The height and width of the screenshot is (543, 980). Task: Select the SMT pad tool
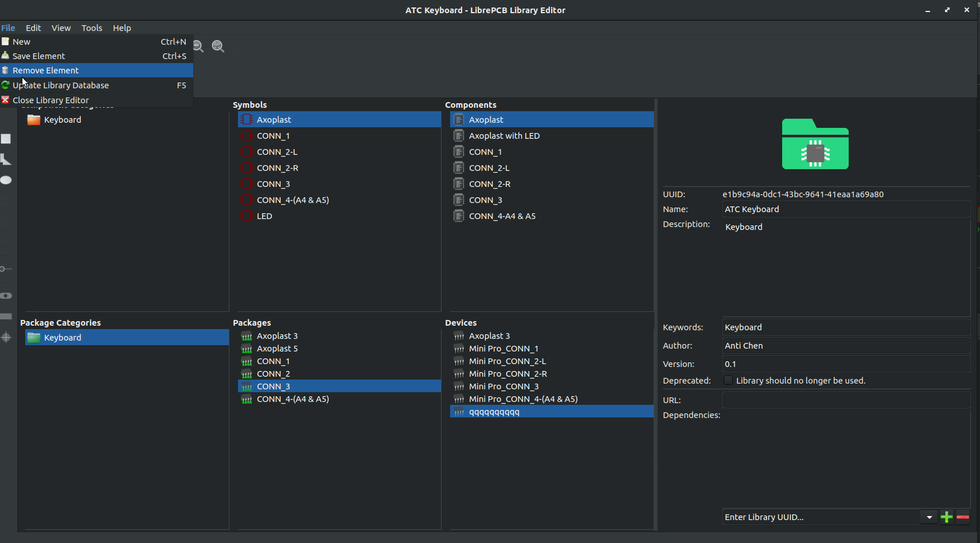6,317
